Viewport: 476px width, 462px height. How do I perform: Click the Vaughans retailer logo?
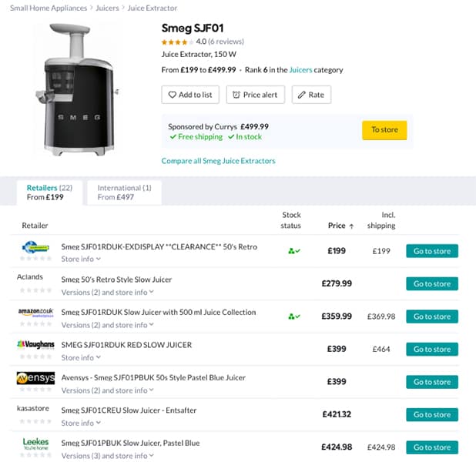pos(35,345)
